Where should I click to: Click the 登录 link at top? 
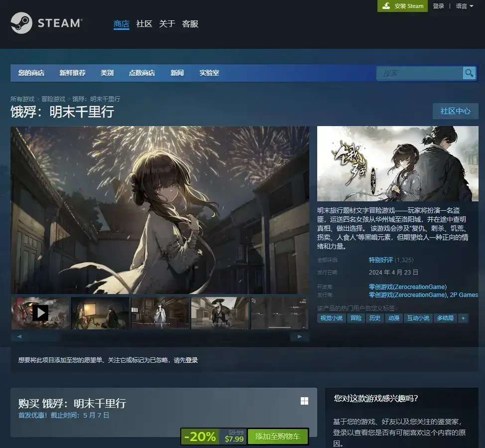pyautogui.click(x=438, y=6)
